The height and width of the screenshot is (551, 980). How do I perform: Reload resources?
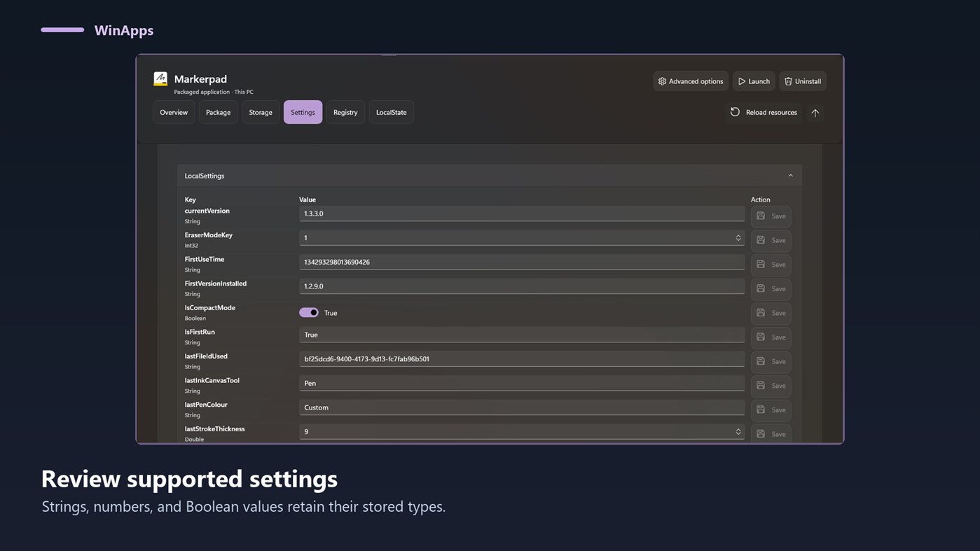point(764,112)
